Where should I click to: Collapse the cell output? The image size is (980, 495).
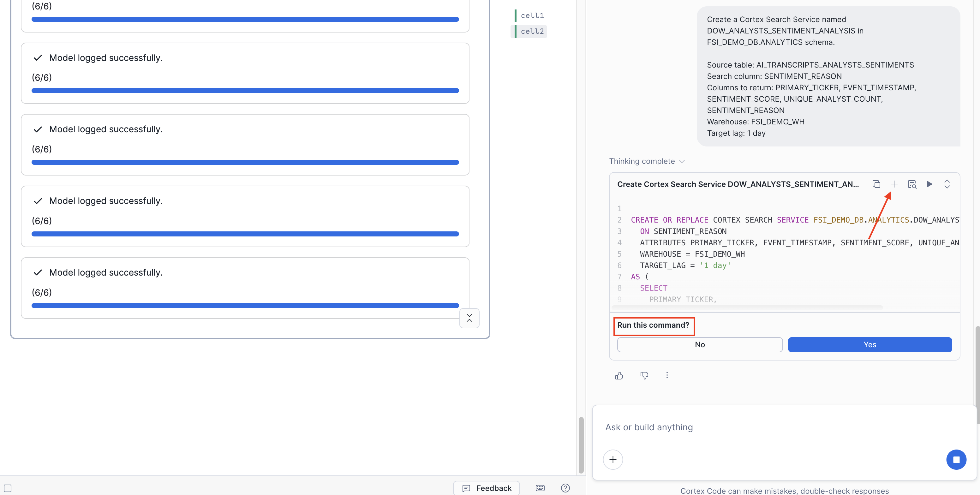469,318
